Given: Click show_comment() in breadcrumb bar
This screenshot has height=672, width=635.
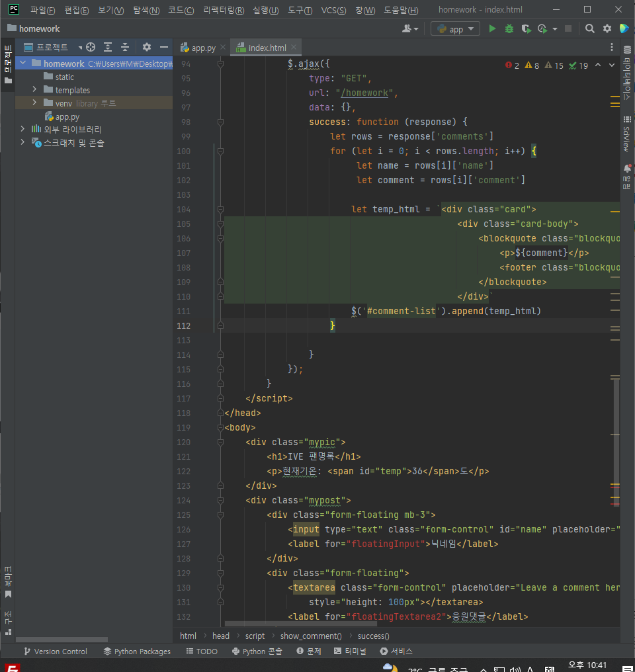Looking at the screenshot, I should (311, 636).
